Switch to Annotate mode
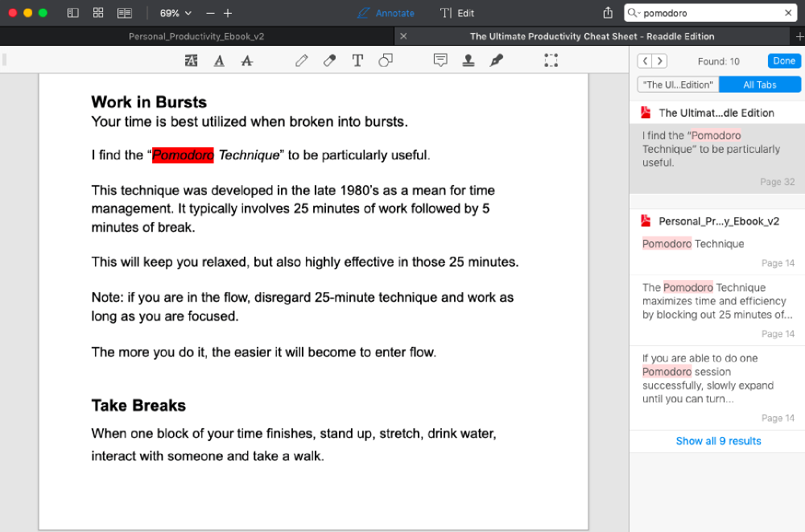 (386, 13)
